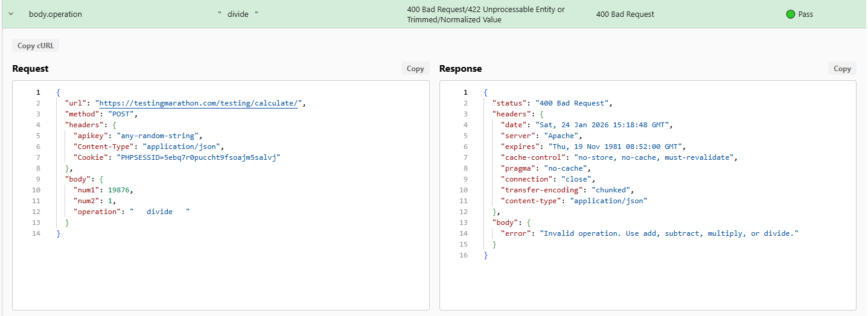The width and height of the screenshot is (868, 316).
Task: Click the Request panel heading
Action: click(30, 69)
